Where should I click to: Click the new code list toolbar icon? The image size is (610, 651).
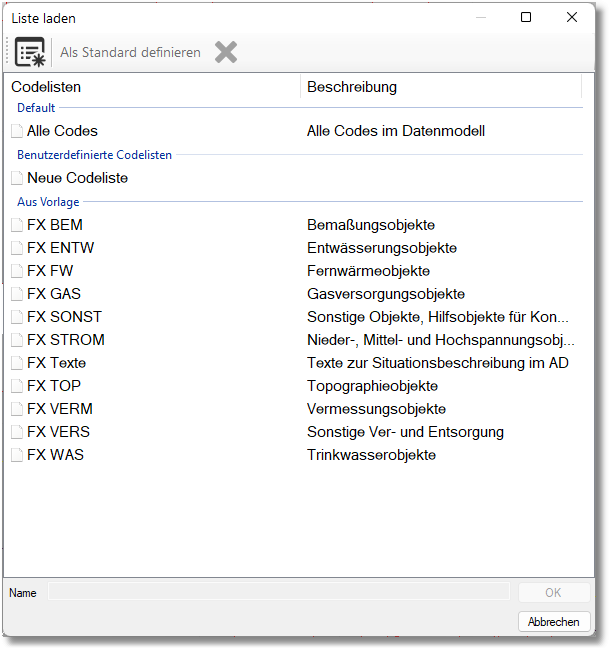[x=31, y=52]
